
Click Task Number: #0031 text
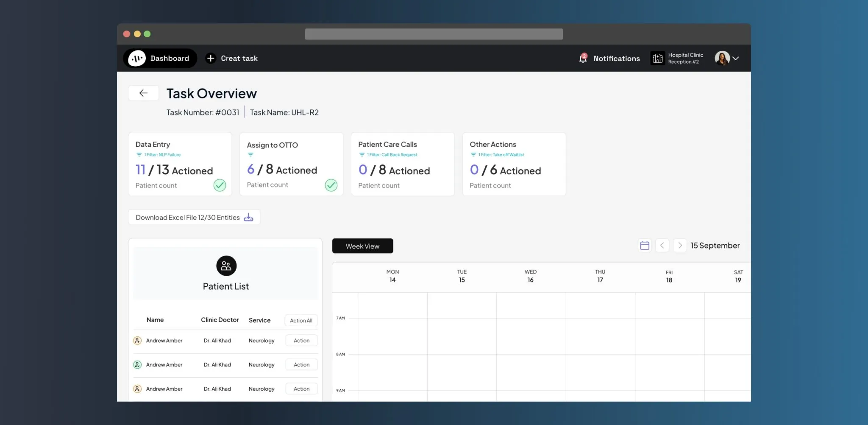tap(203, 112)
